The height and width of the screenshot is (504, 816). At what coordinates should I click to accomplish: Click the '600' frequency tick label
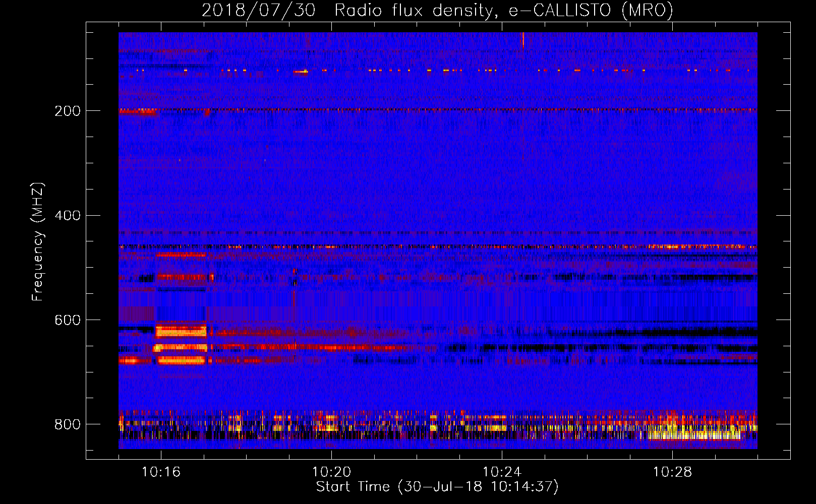click(68, 321)
